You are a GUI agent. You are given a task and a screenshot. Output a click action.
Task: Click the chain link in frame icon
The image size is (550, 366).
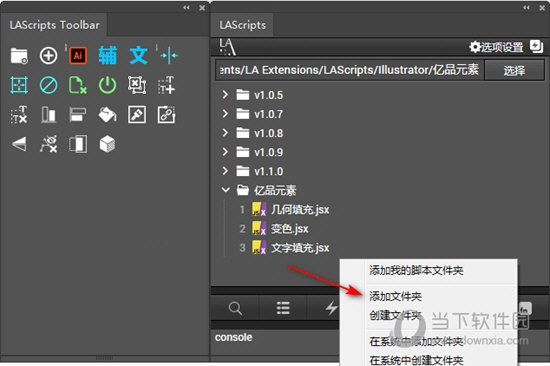(x=166, y=115)
